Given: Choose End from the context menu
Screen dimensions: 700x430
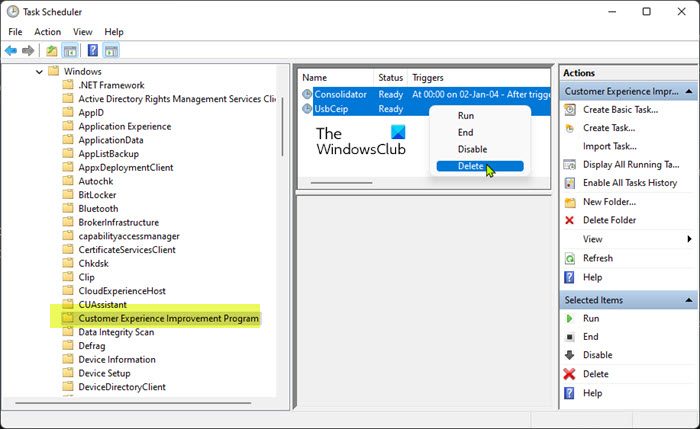Looking at the screenshot, I should click(x=480, y=133).
